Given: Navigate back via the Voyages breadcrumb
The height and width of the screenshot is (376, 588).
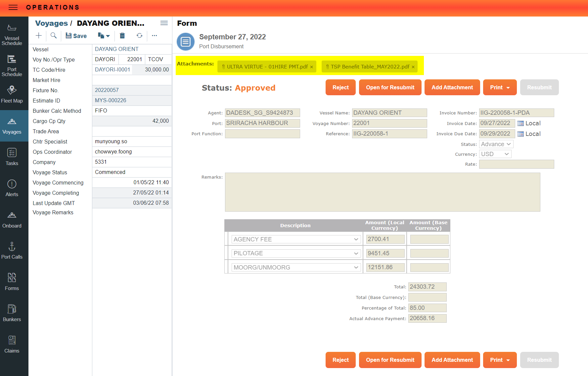Looking at the screenshot, I should click(x=51, y=23).
